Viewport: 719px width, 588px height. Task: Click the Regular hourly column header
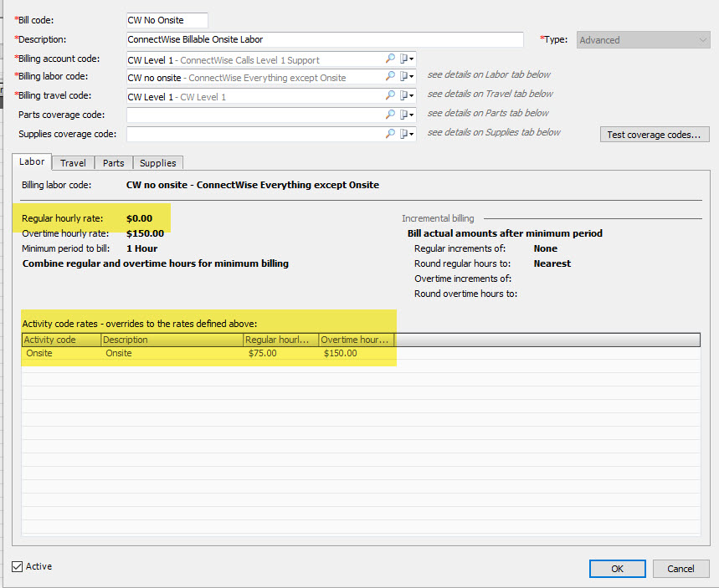pos(280,340)
